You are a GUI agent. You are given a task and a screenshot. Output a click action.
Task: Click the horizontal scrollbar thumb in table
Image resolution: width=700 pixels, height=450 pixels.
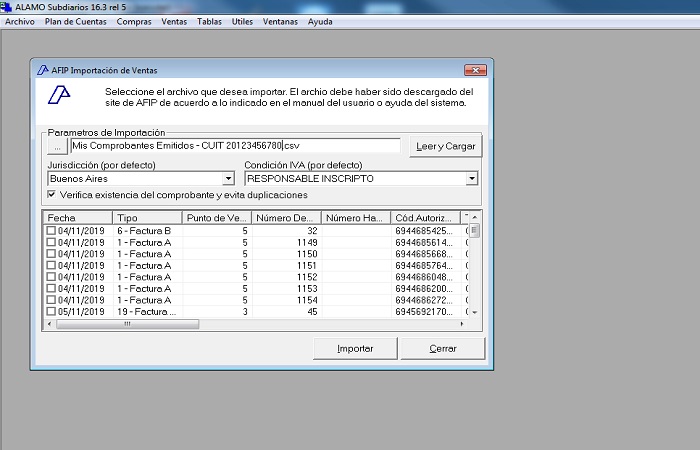pos(128,324)
